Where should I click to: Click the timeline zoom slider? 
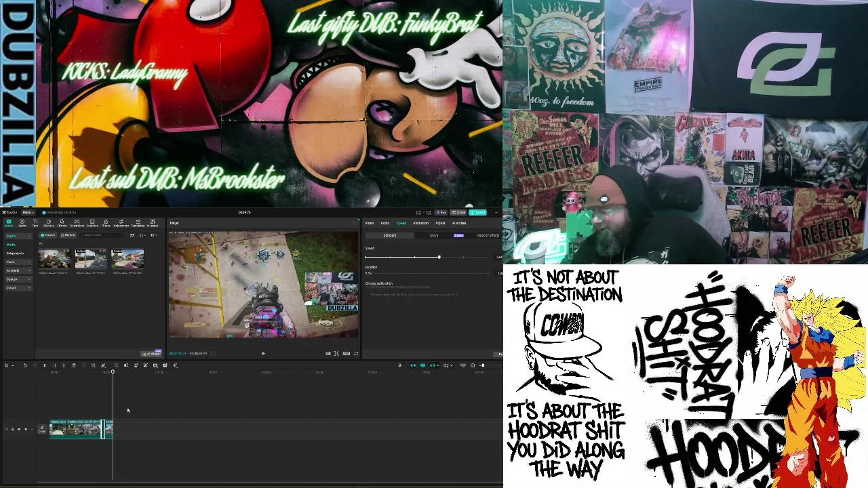tap(482, 365)
